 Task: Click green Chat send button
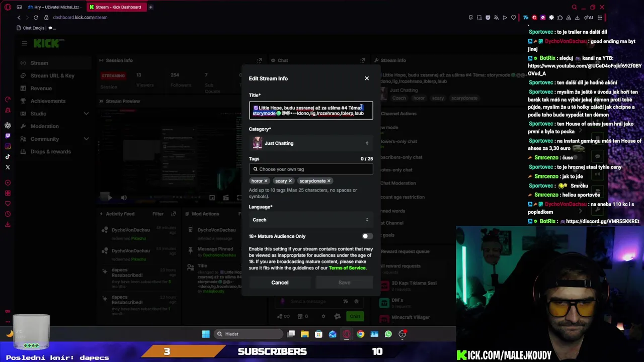pos(355,316)
